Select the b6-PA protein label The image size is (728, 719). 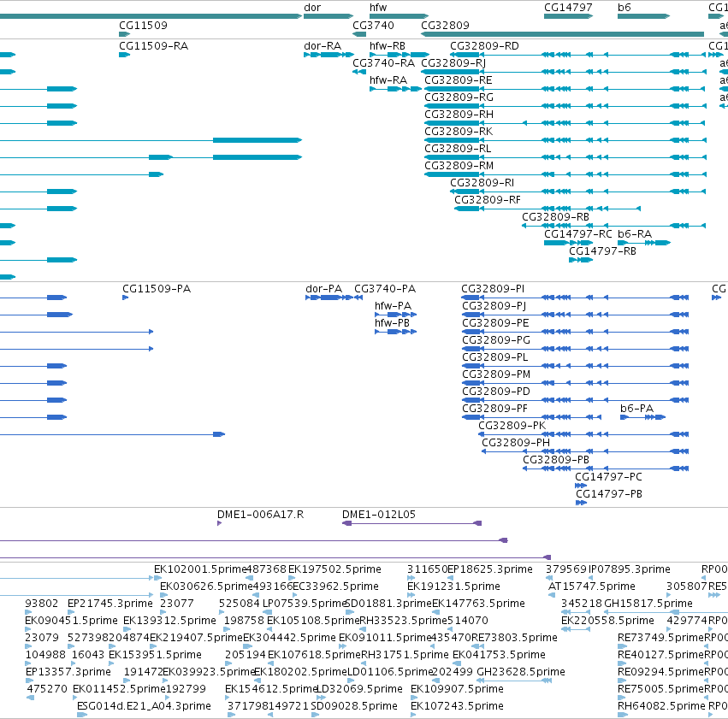(636, 409)
